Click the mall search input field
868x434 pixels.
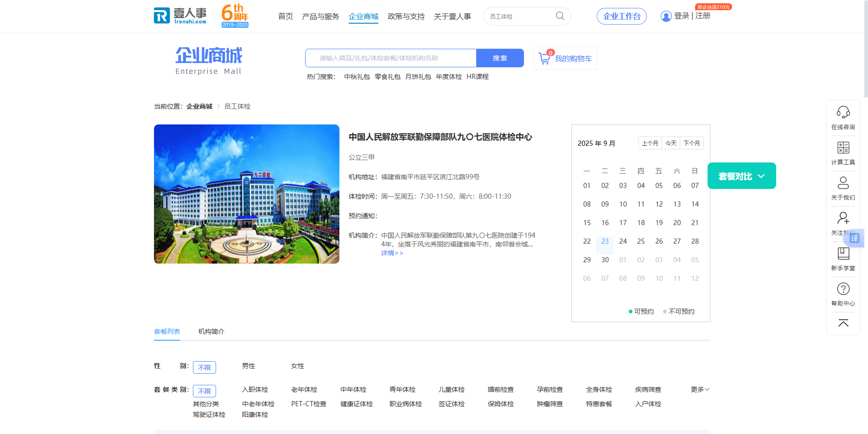pos(391,58)
